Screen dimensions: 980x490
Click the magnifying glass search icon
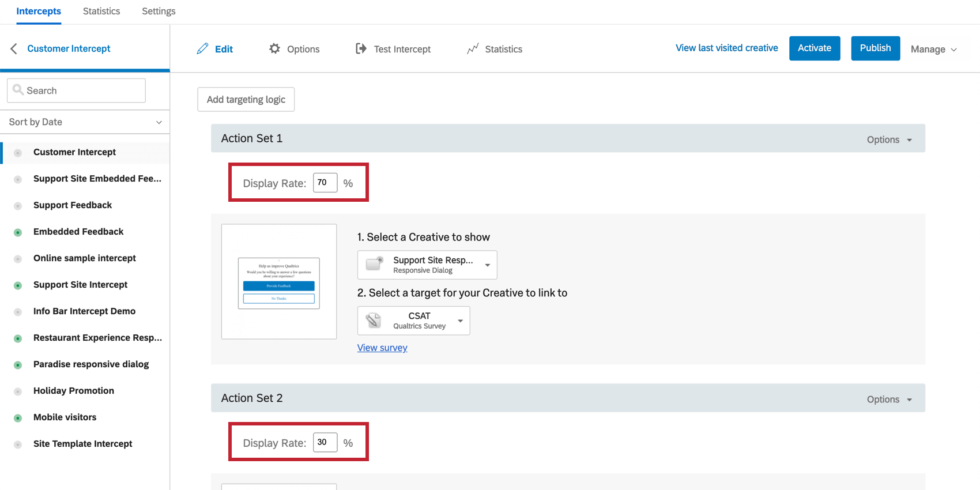18,90
